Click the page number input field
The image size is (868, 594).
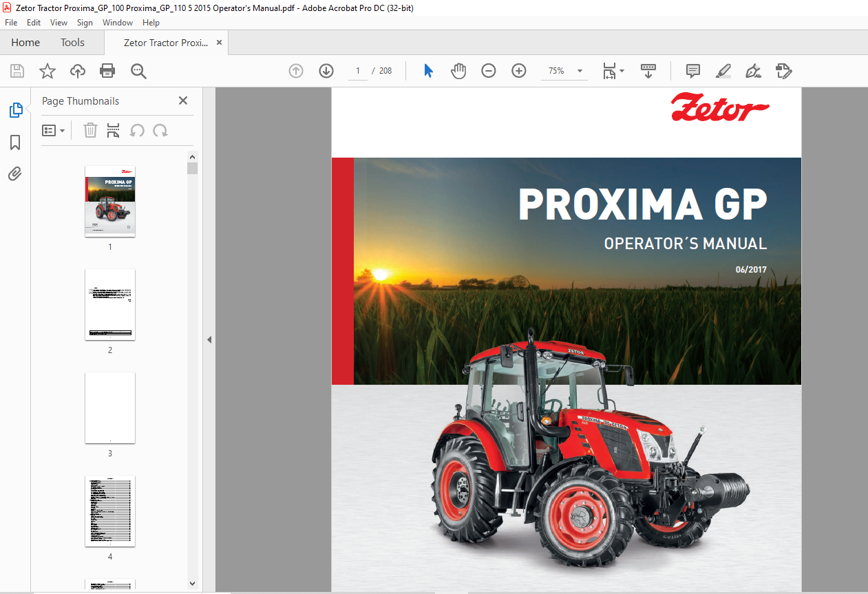point(358,71)
